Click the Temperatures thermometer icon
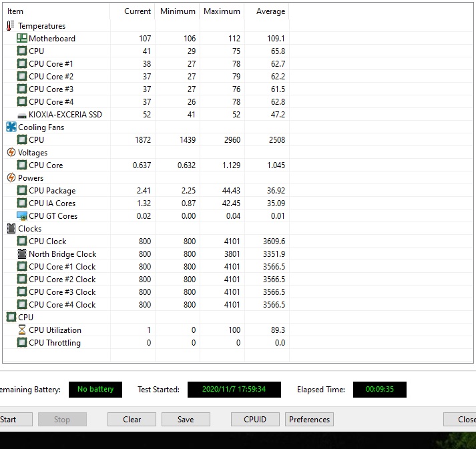Screen dimensions: 476x449 coord(10,26)
